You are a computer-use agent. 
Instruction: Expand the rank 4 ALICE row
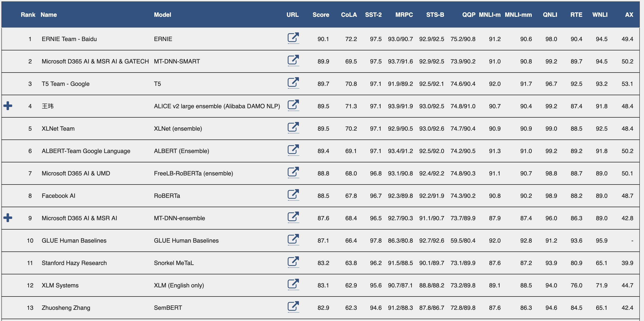pos(8,106)
